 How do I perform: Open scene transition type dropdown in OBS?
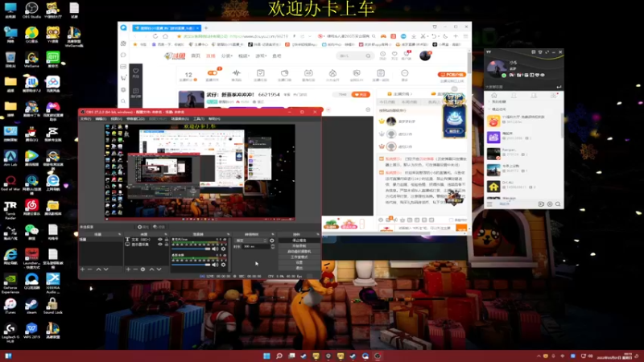[x=251, y=241]
